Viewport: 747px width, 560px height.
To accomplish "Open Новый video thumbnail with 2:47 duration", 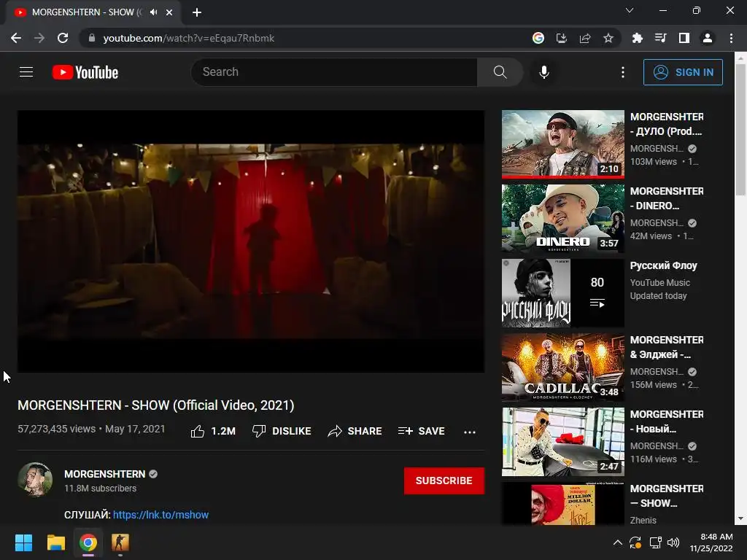I will pos(562,441).
